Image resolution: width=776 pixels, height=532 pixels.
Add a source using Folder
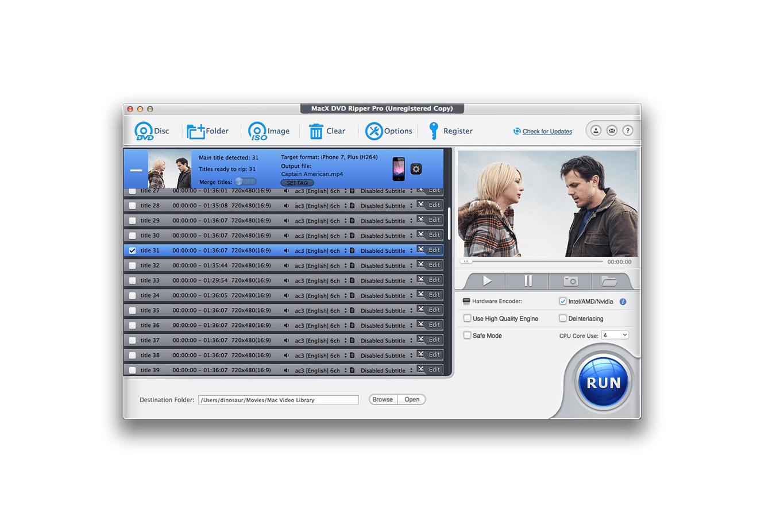196,132
